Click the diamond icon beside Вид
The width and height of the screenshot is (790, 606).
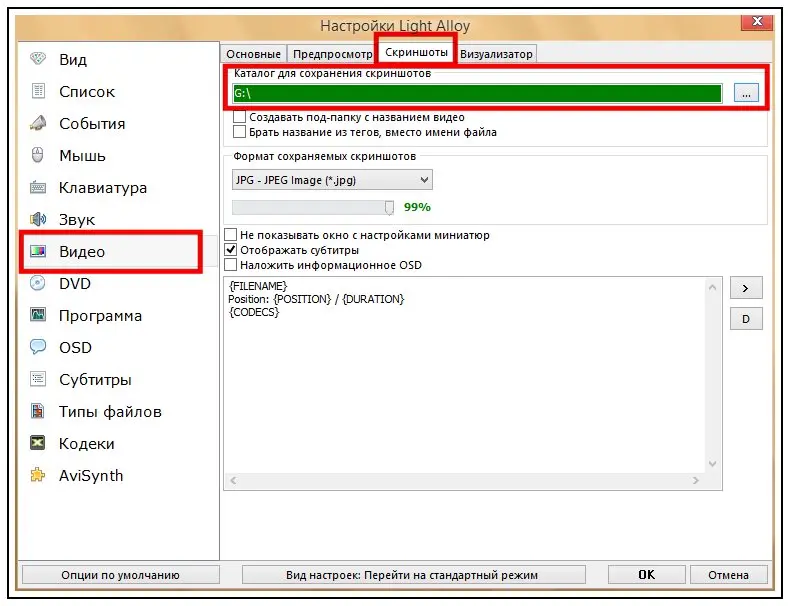tap(38, 59)
